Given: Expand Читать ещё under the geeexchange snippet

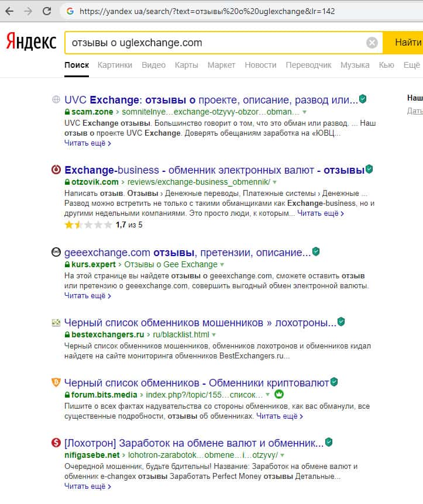Looking at the screenshot, I should tap(88, 295).
